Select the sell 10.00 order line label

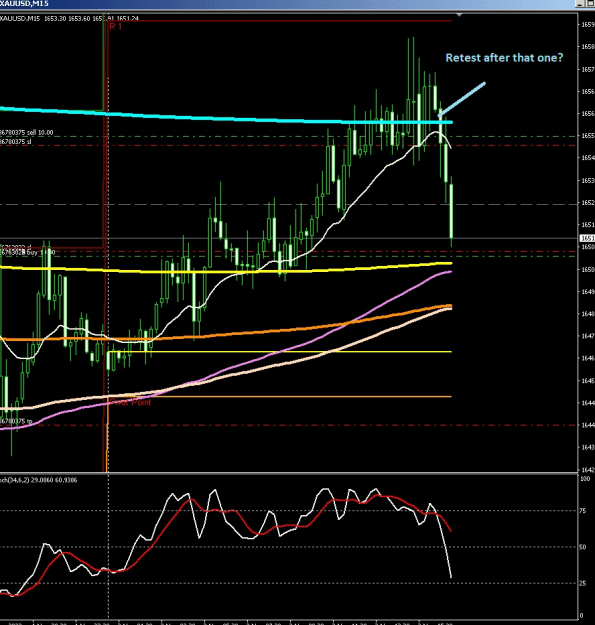27,132
